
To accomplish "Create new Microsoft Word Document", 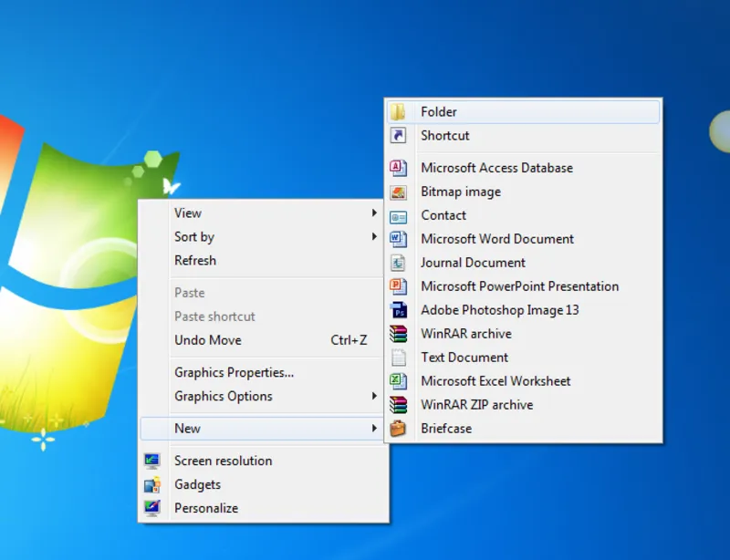I will click(x=523, y=239).
